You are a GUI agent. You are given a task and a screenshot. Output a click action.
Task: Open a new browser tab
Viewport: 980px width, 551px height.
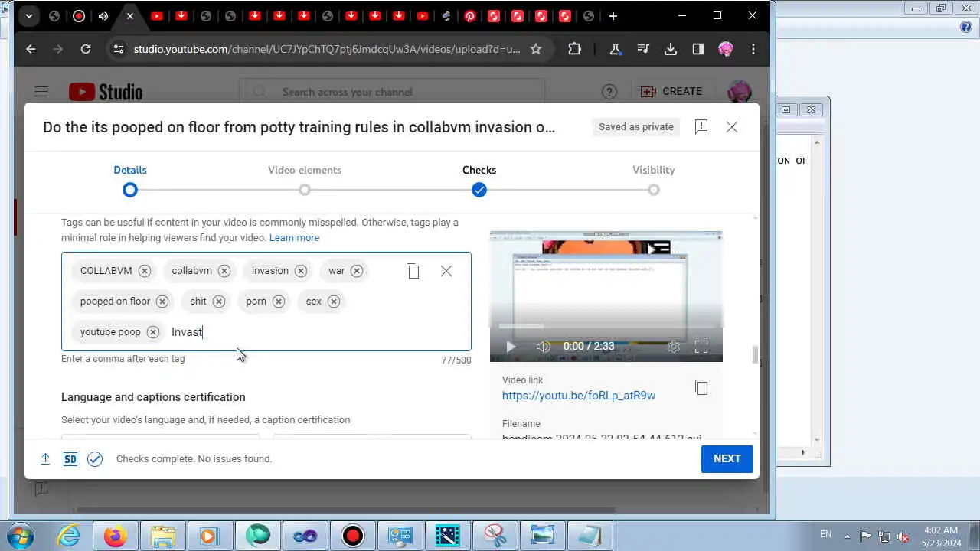click(x=613, y=16)
